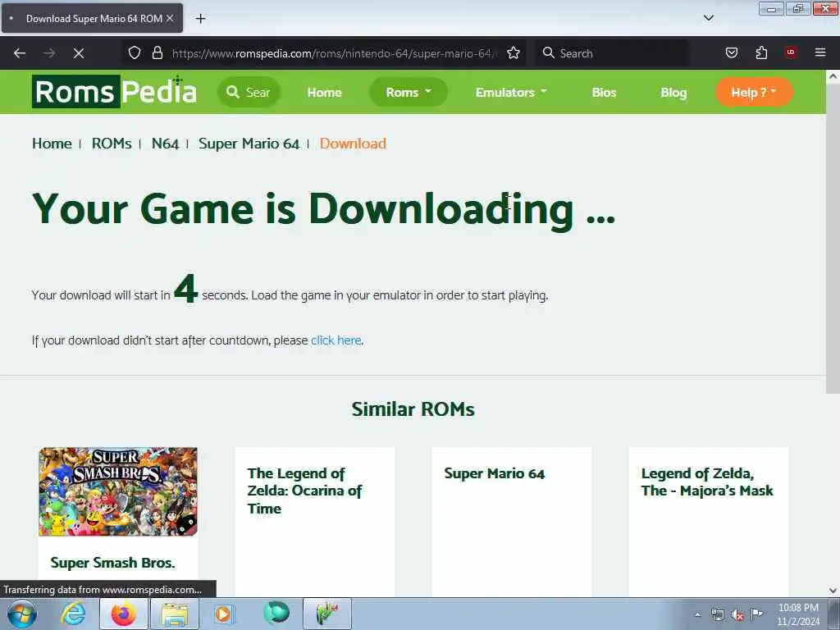This screenshot has width=840, height=630.
Task: Open the Super Smash Bros. title link
Action: [x=112, y=563]
